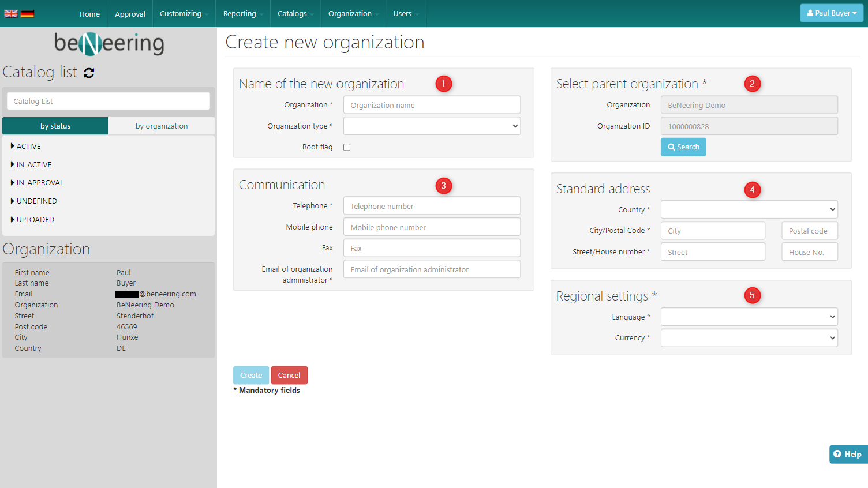The width and height of the screenshot is (868, 488).
Task: Open the Currency dropdown
Action: tap(749, 338)
